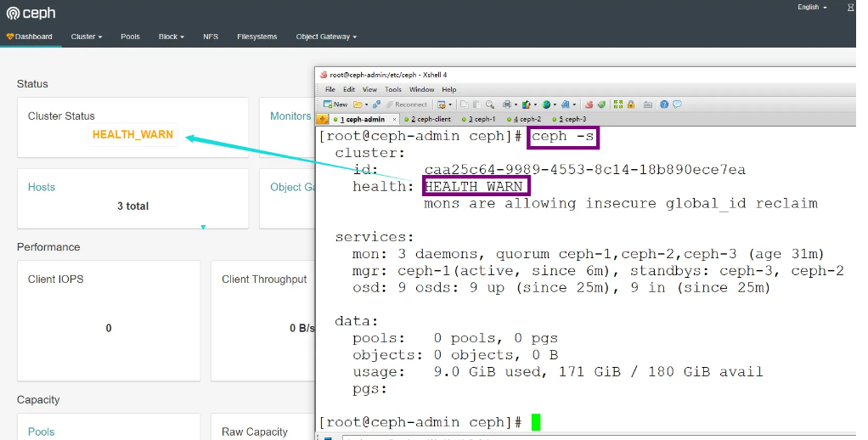Open the Xshell Edit menu
Screen dimensions: 868x440
(x=349, y=89)
